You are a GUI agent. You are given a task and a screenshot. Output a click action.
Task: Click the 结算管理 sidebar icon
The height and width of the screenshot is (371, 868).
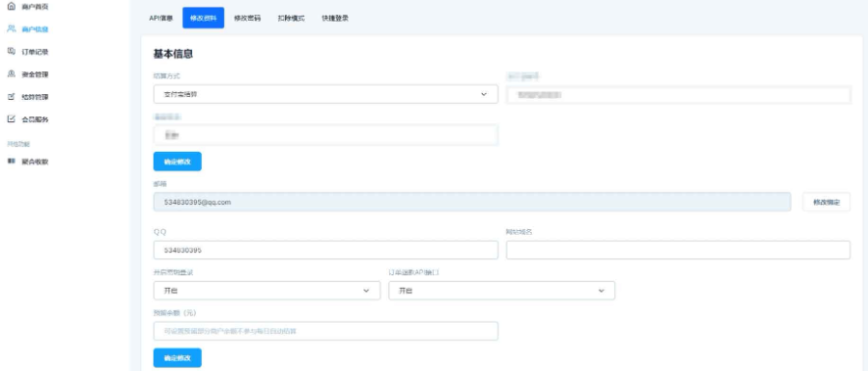[x=11, y=97]
